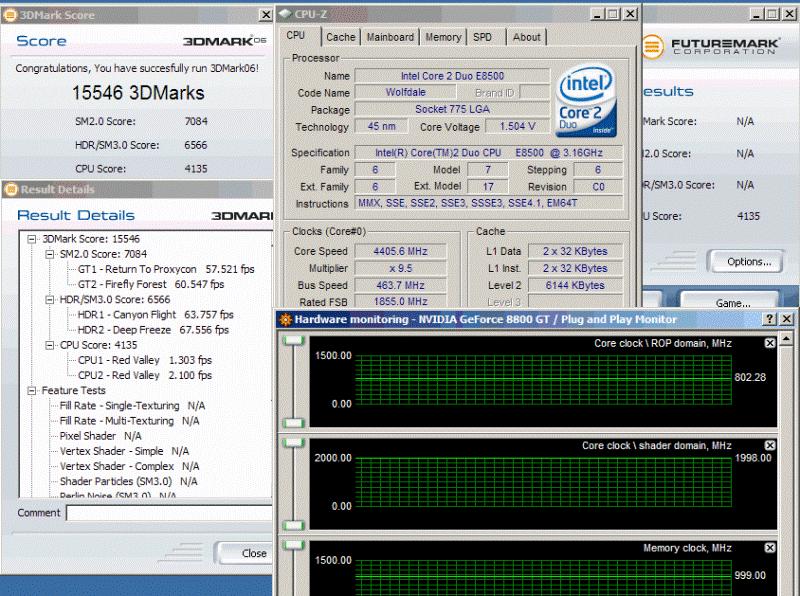This screenshot has height=596, width=800.
Task: Select Vertex Shader - Simple row
Action: (x=124, y=451)
